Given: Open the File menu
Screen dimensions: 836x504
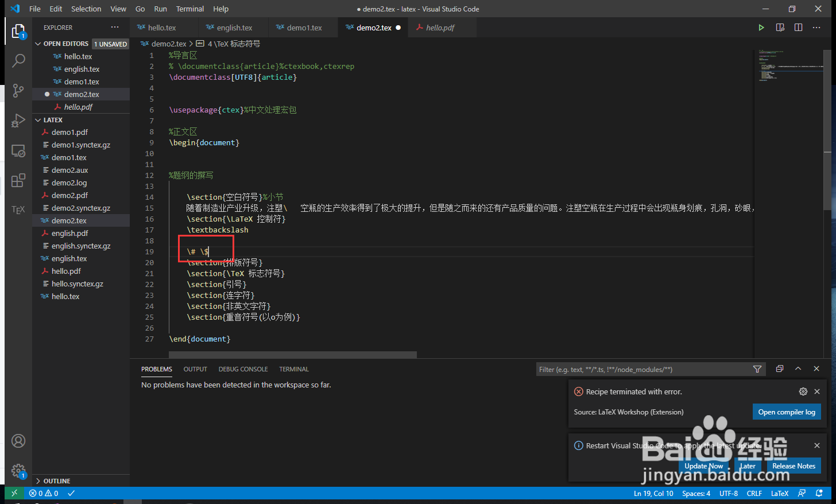Looking at the screenshot, I should tap(35, 9).
